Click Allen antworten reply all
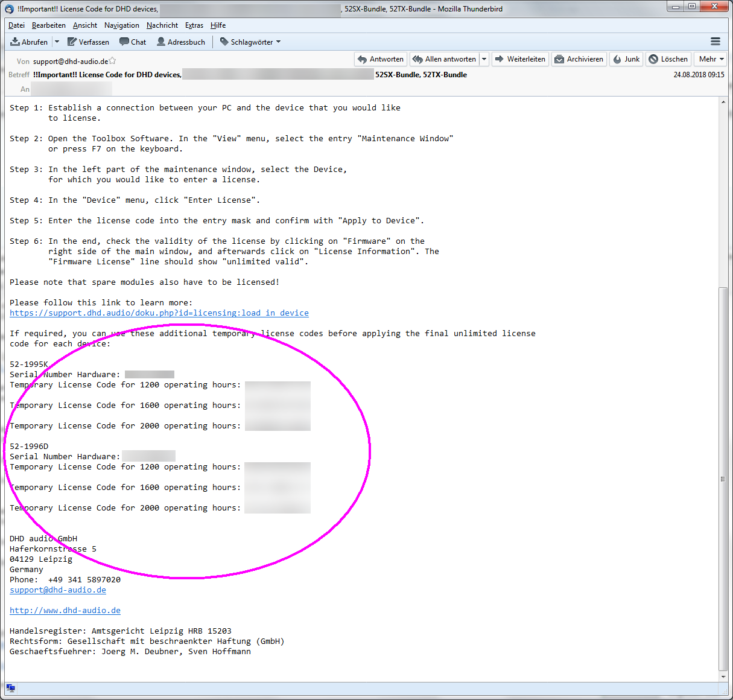 (445, 59)
